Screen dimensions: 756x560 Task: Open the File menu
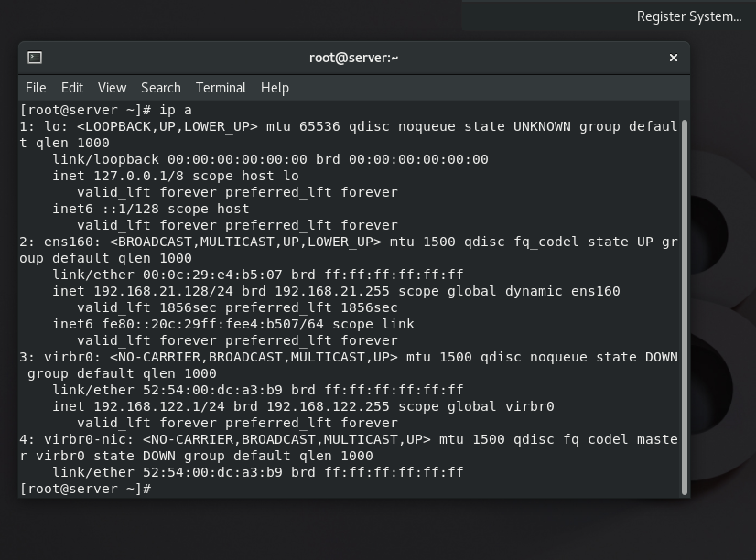pyautogui.click(x=36, y=88)
